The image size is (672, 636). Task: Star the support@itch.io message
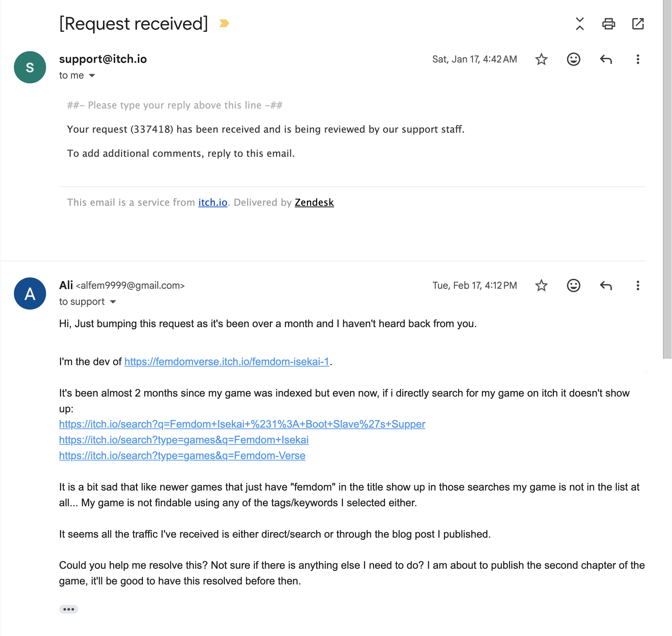(541, 59)
